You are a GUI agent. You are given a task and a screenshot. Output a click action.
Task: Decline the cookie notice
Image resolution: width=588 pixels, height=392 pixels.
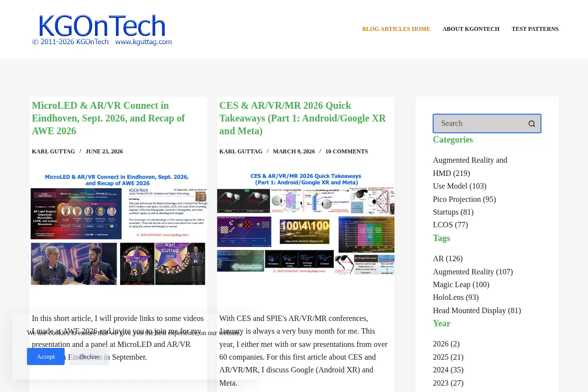(x=89, y=356)
